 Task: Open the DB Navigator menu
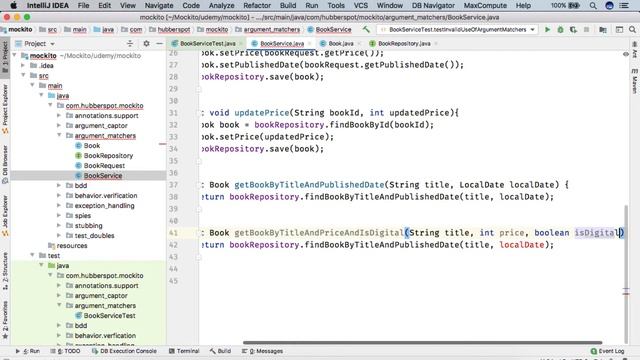[433, 5]
